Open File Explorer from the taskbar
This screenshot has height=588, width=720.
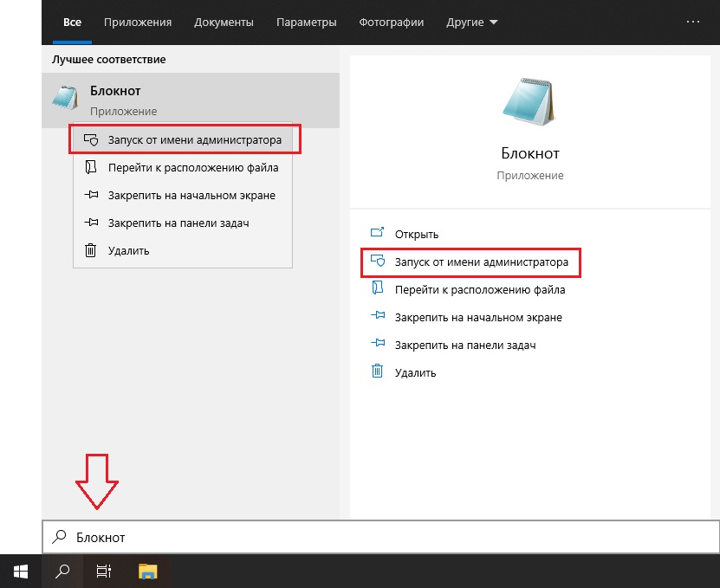click(147, 571)
